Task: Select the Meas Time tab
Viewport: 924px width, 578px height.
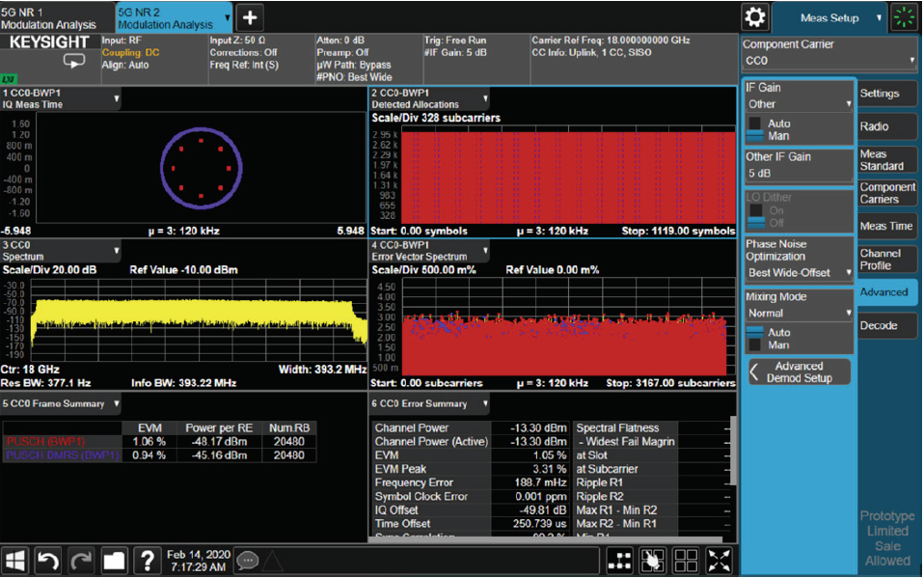Action: (x=886, y=226)
